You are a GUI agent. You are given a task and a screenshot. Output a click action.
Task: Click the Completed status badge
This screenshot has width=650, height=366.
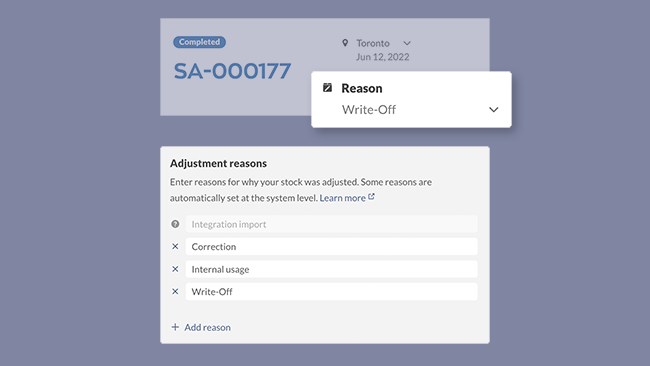[199, 42]
